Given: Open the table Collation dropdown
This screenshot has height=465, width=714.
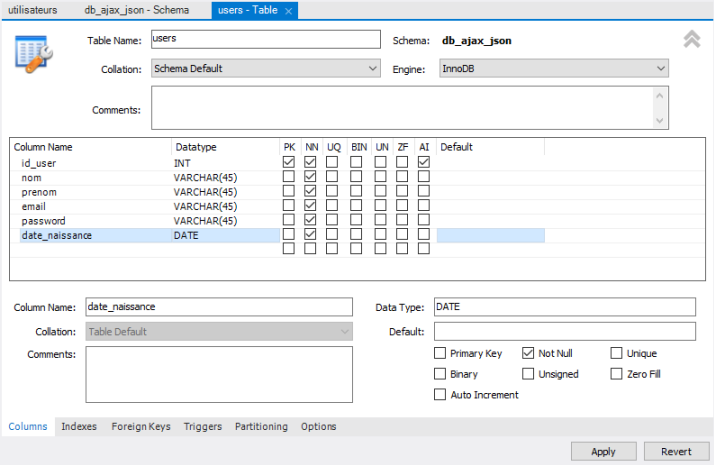Looking at the screenshot, I should (266, 68).
